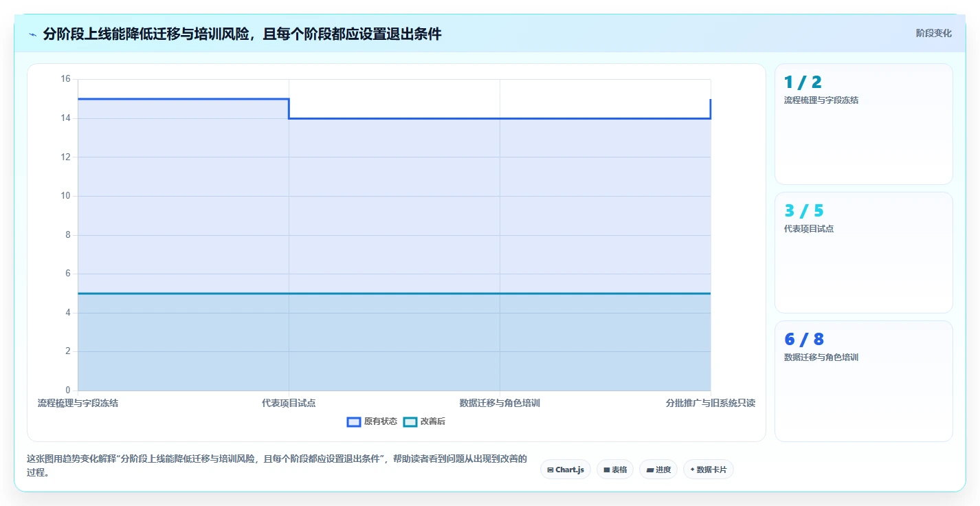
Task: Open the 6 / 8 数据迁移与角色培训 card
Action: point(864,381)
